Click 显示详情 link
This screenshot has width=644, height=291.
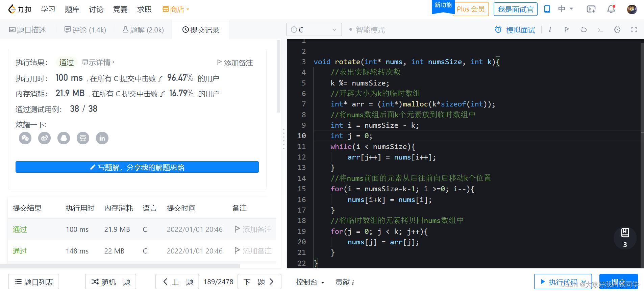98,62
